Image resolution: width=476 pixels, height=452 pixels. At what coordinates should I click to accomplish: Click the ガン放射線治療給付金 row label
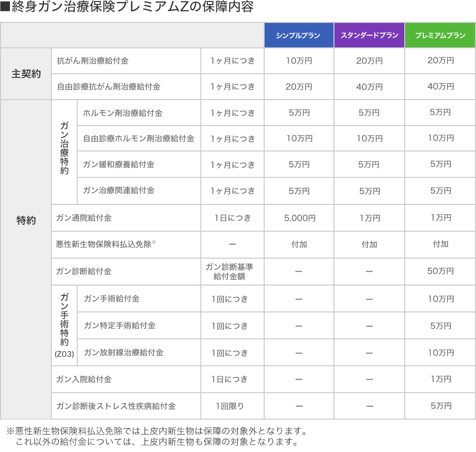[124, 352]
